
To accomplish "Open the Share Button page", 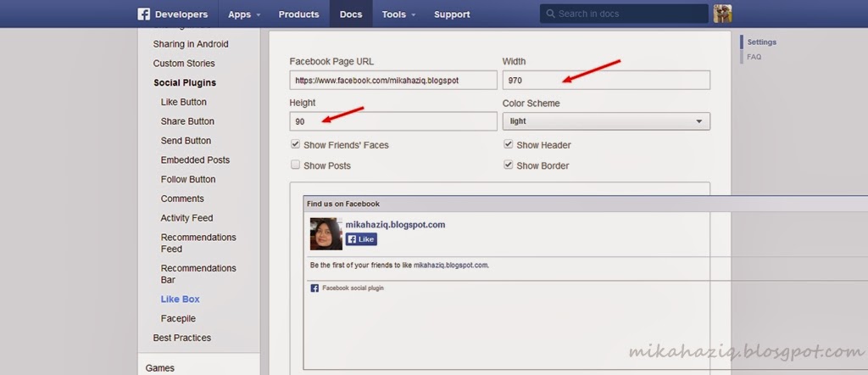I will (x=187, y=121).
